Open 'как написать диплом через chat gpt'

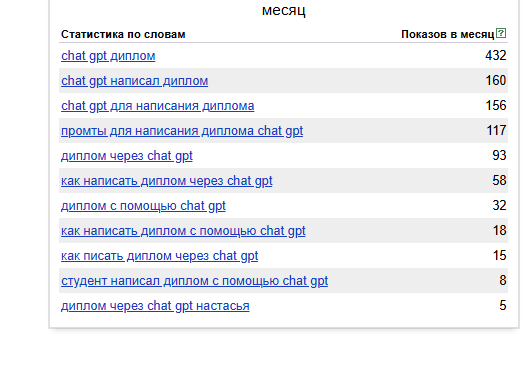167,181
